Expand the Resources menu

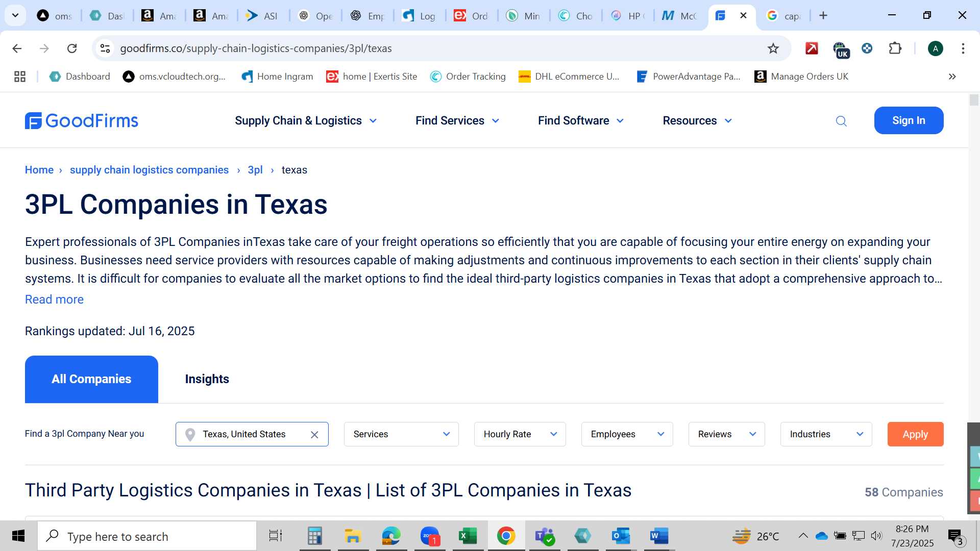697,121
